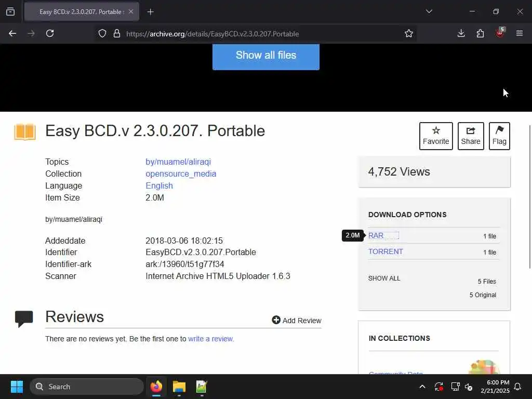This screenshot has height=399, width=532.
Task: Download the TORRENT file option
Action: (x=386, y=251)
